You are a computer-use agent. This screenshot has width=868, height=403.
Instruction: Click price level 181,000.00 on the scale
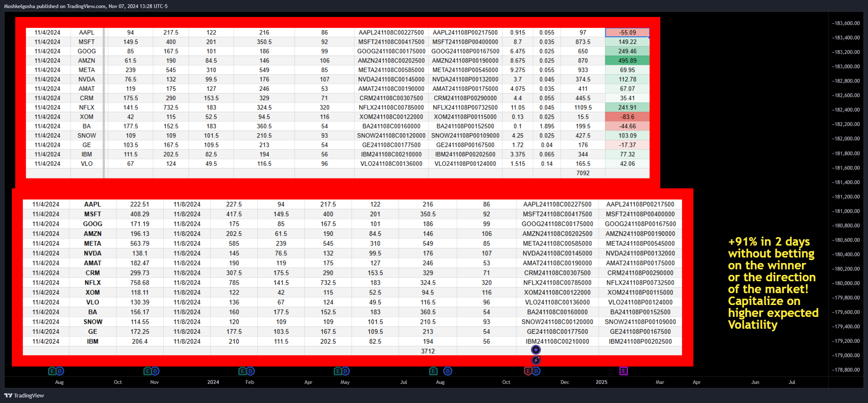click(846, 211)
